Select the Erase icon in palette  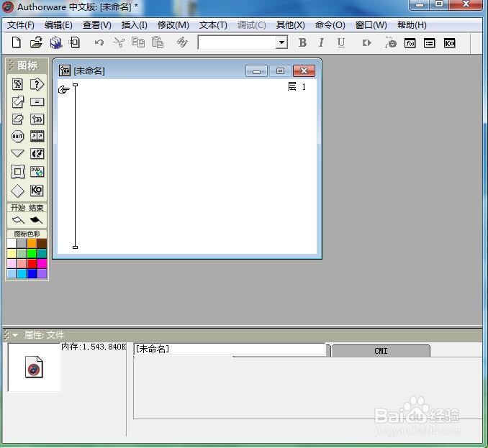[17, 119]
